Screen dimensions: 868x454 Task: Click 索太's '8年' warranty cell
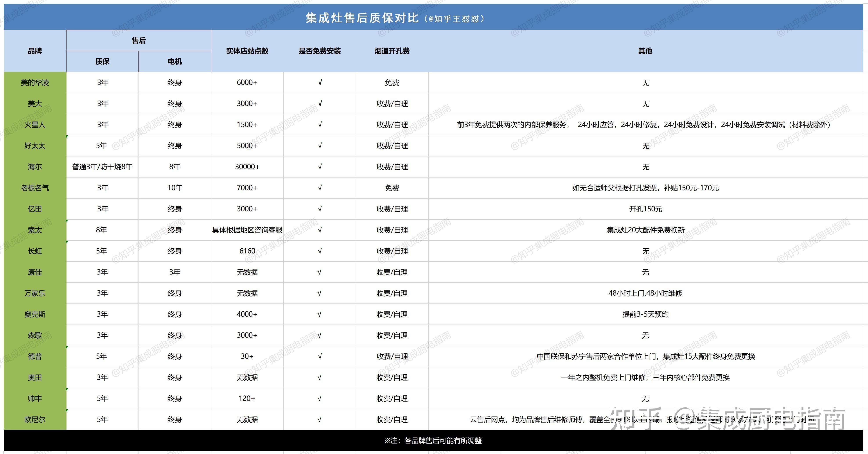click(x=102, y=230)
